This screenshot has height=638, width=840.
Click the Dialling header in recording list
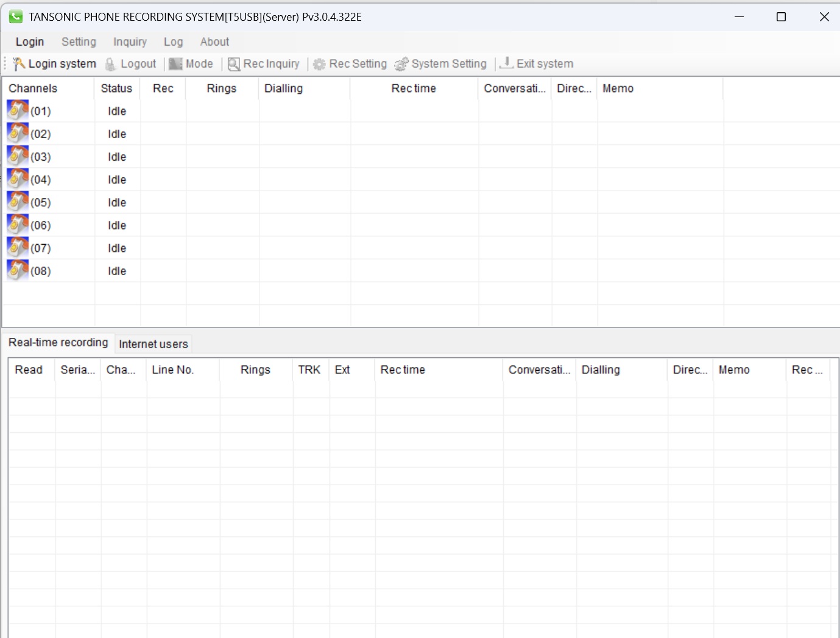(x=601, y=370)
